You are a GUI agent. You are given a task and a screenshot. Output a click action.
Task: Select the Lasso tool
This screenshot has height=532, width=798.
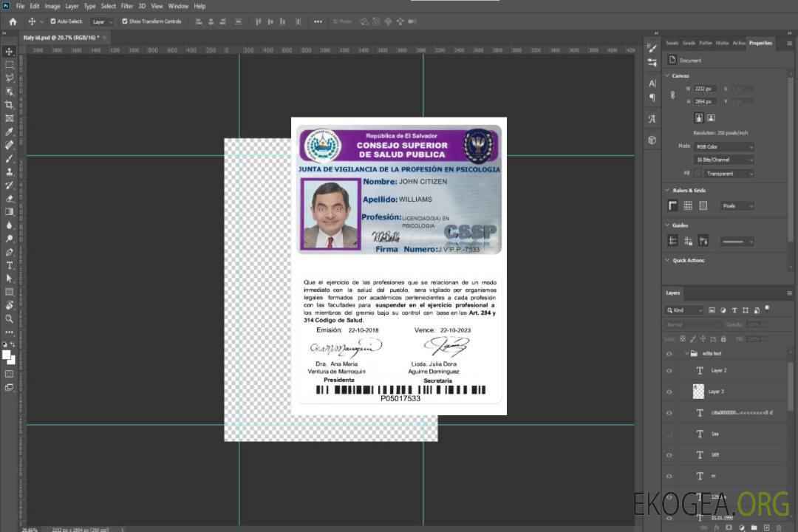tap(9, 78)
